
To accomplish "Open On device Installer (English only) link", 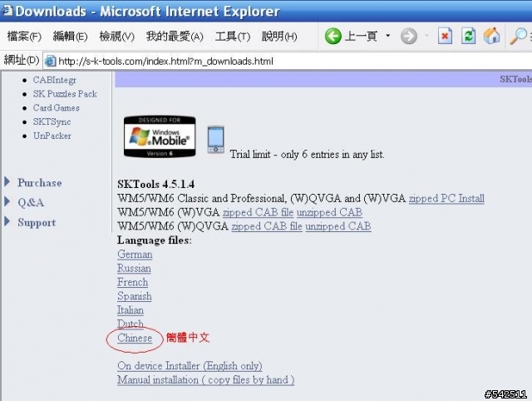I will (190, 366).
